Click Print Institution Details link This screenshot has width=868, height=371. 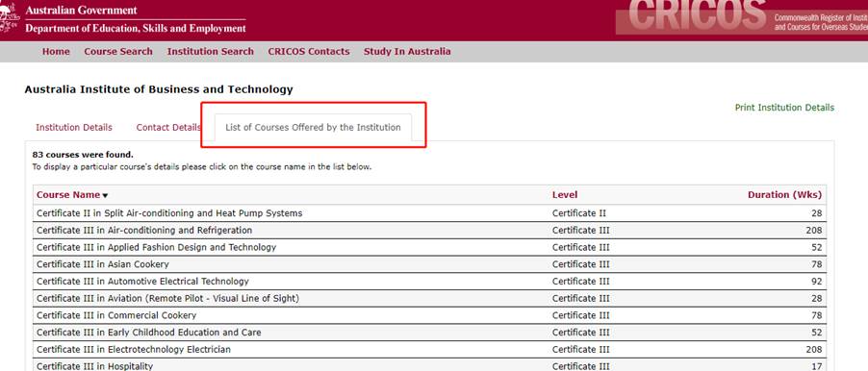[784, 108]
